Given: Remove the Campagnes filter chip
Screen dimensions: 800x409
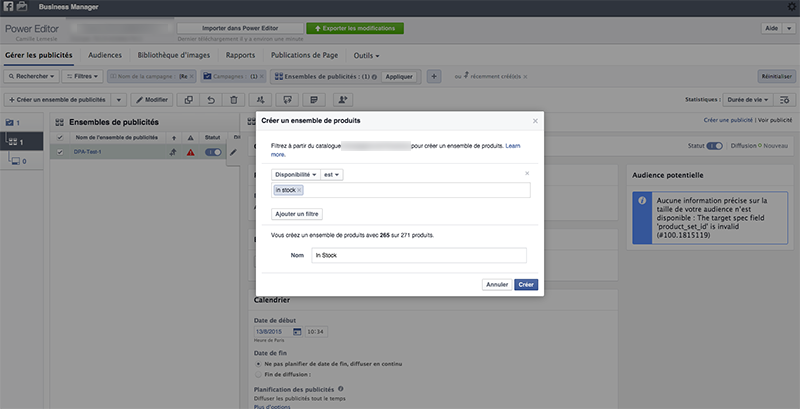Looking at the screenshot, I should pos(262,76).
